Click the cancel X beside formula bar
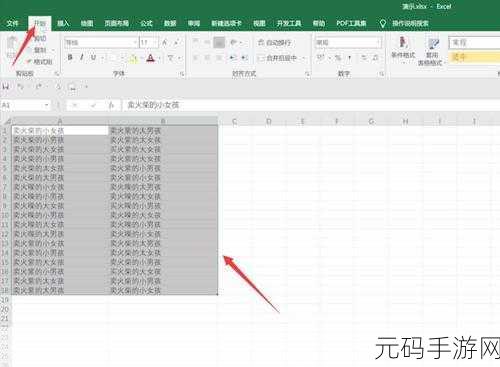 click(x=75, y=105)
